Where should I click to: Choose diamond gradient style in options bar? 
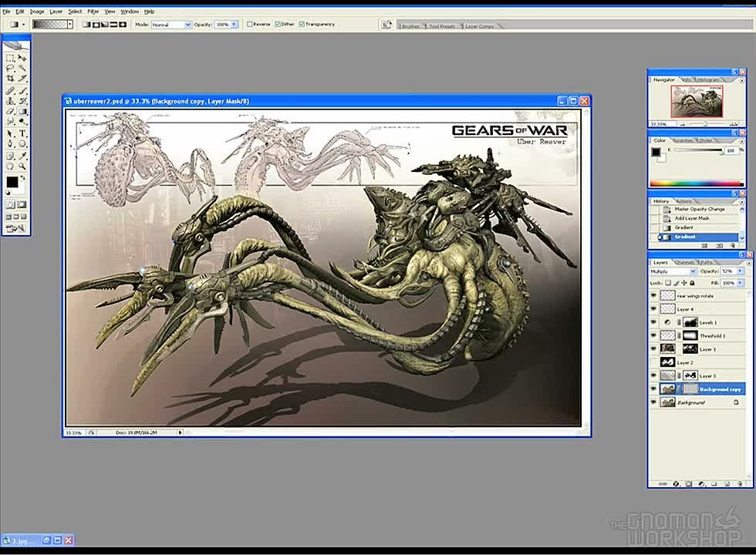(x=123, y=24)
